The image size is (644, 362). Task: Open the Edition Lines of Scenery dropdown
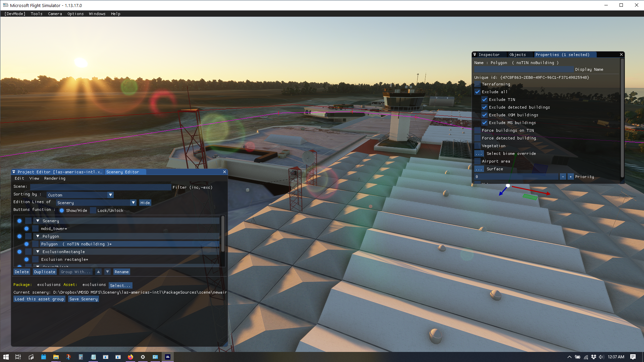[96, 203]
